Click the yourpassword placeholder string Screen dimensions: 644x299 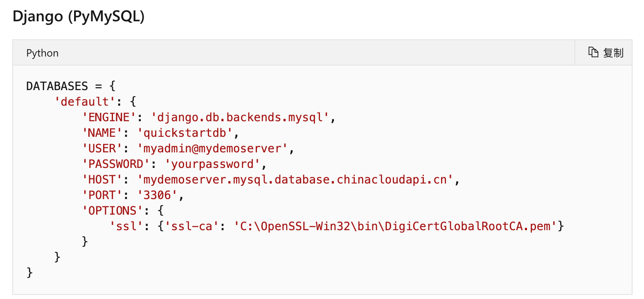213,163
